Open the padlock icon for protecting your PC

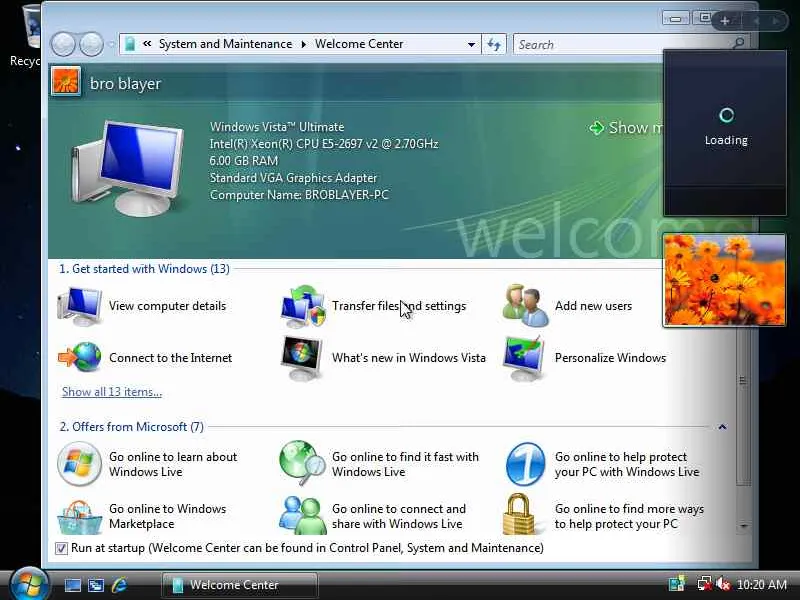(519, 514)
